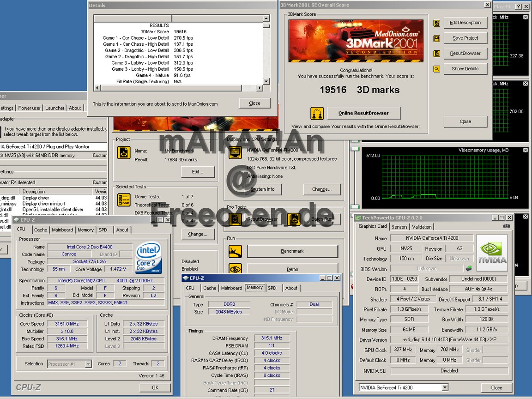Screen dimensions: 532x399
Task: Click the ResultBrowser icon beside ResultBrowser button
Action: click(x=437, y=54)
